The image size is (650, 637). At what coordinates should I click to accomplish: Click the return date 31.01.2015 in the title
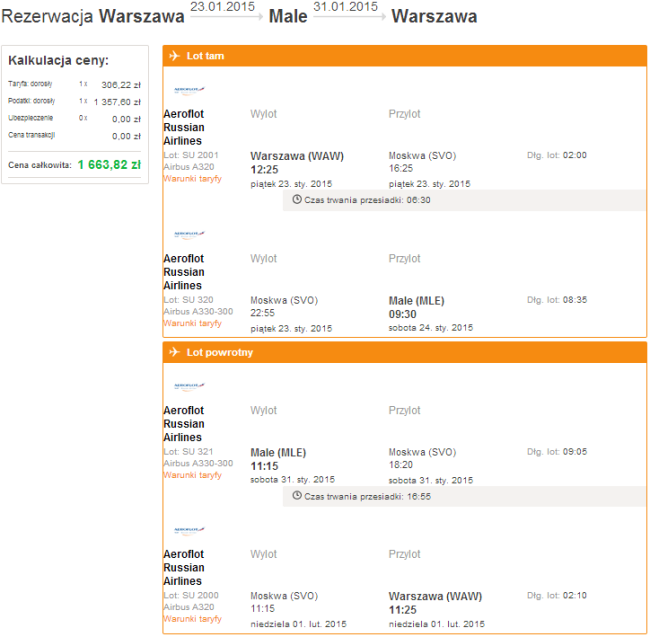coord(345,7)
